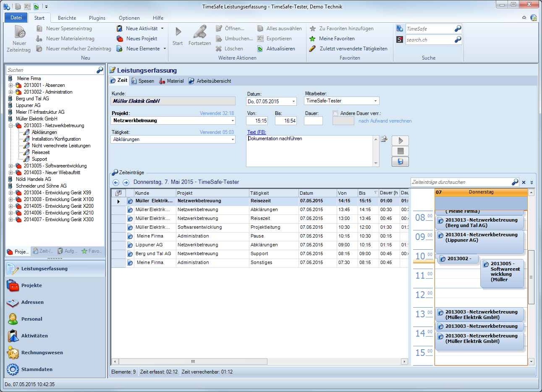Toggle Andere Dauer verr. checkbox

coord(335,113)
